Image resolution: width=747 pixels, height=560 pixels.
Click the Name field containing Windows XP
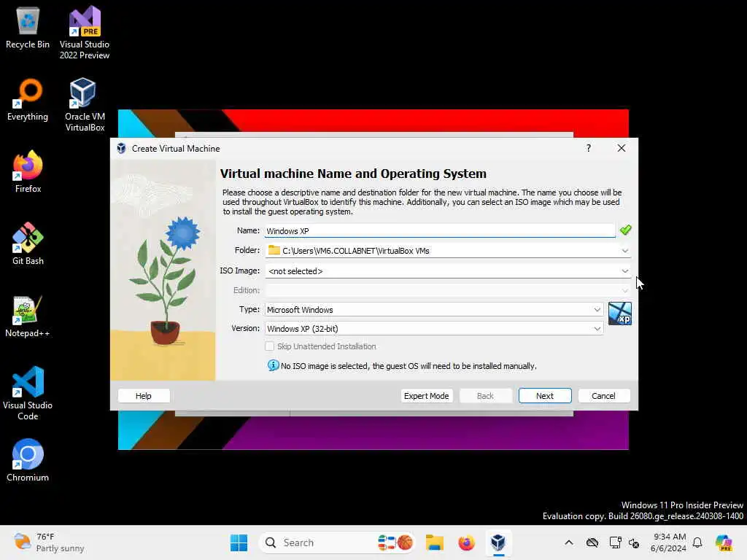point(440,231)
